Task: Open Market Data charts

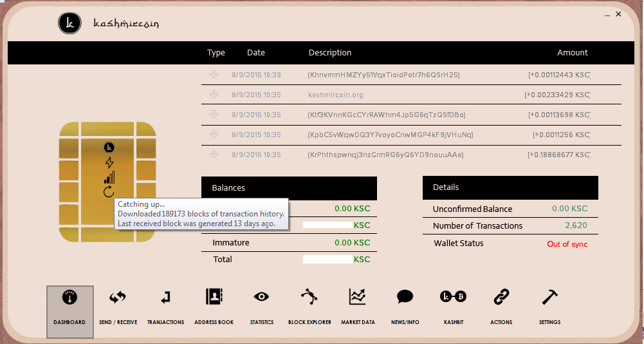Action: [x=358, y=307]
